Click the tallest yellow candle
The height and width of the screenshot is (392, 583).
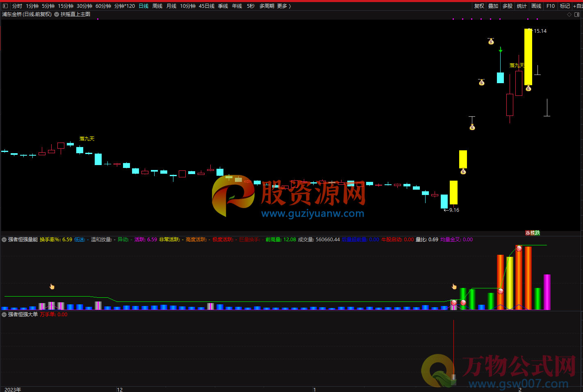tap(528, 57)
